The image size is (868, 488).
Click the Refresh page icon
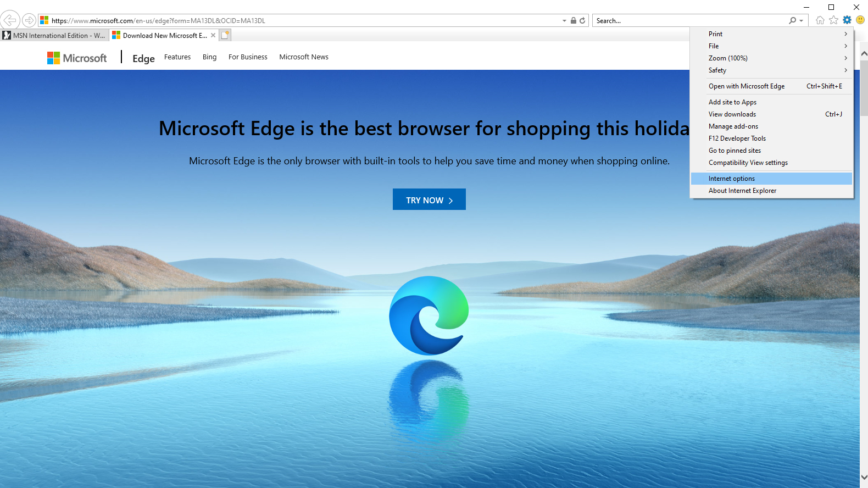pyautogui.click(x=582, y=20)
